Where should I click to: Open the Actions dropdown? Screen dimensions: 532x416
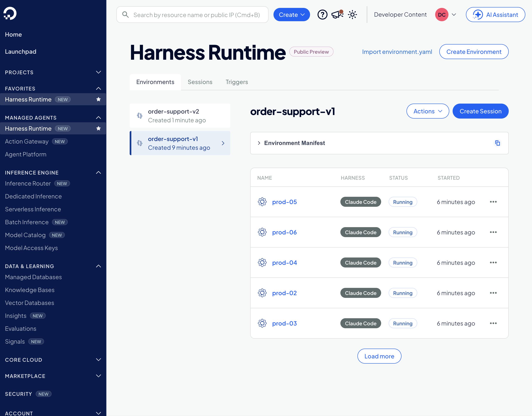[x=427, y=111]
